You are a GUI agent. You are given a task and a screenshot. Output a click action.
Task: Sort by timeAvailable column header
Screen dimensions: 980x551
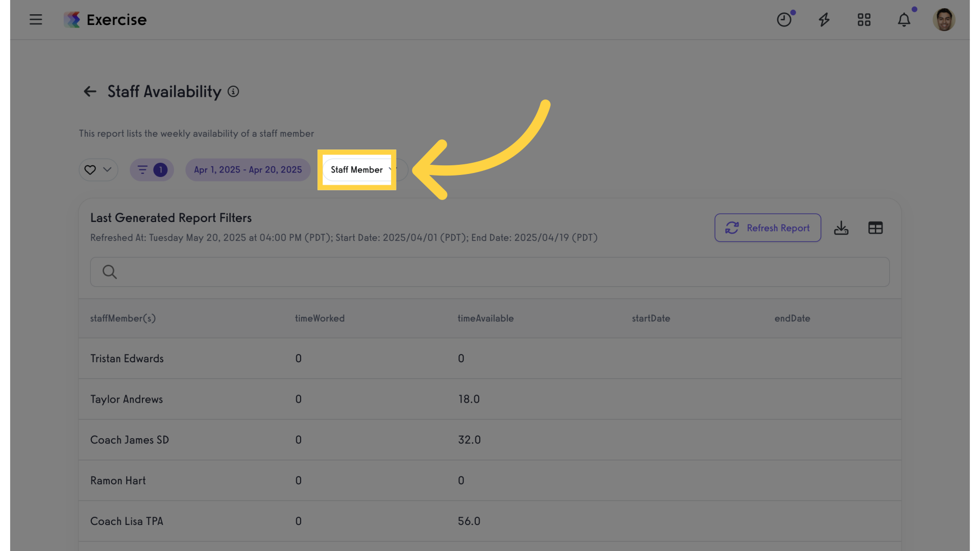click(486, 318)
